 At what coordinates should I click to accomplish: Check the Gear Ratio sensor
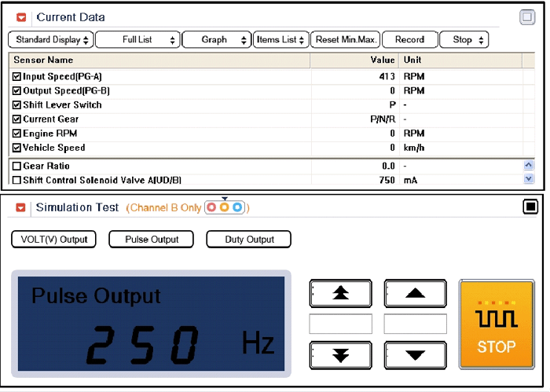16,166
